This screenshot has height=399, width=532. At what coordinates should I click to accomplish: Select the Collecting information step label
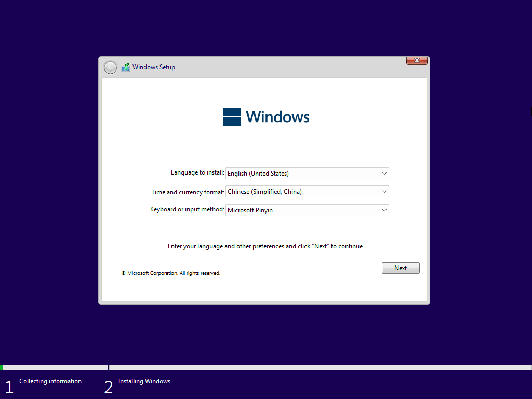50,381
